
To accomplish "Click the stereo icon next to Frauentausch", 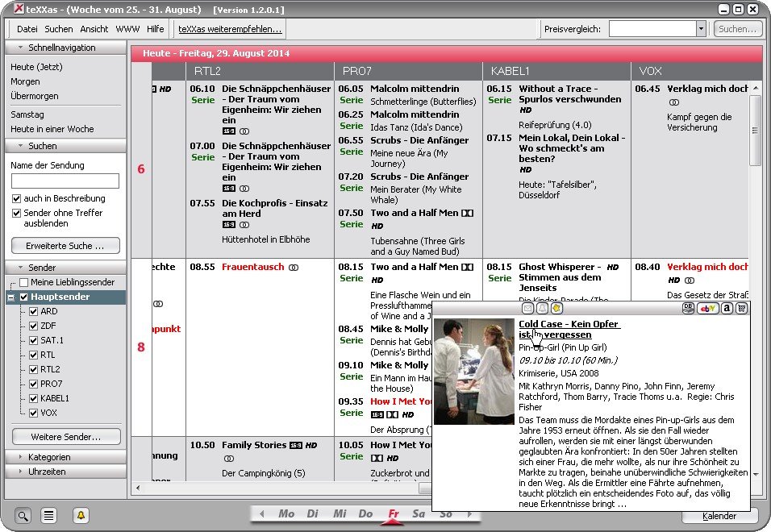I will coord(294,268).
